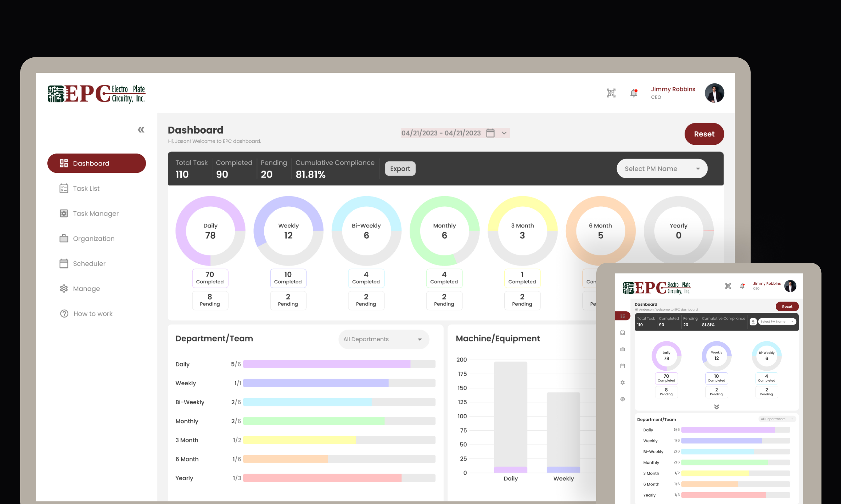Image resolution: width=841 pixels, height=504 pixels.
Task: Click the QR code scanner icon
Action: click(x=611, y=93)
